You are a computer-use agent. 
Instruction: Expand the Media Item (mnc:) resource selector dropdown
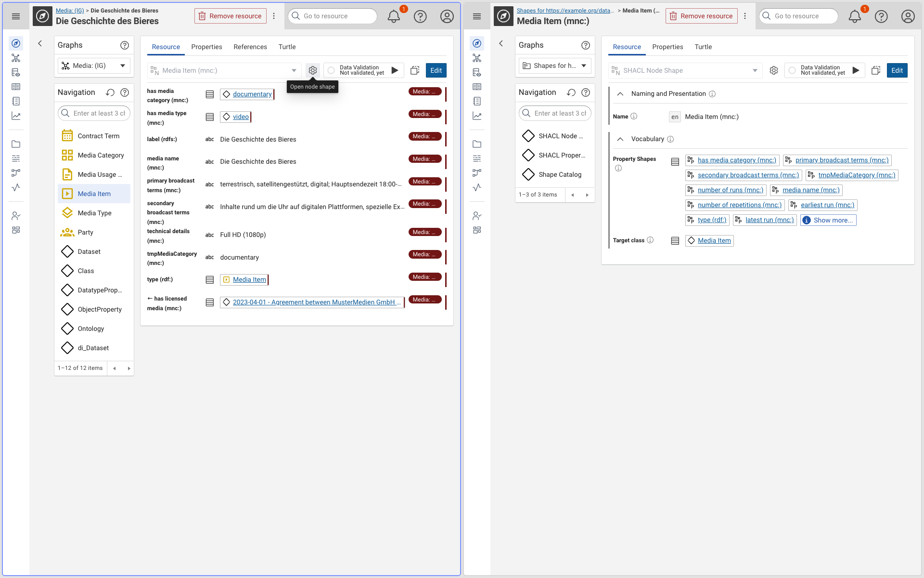294,70
